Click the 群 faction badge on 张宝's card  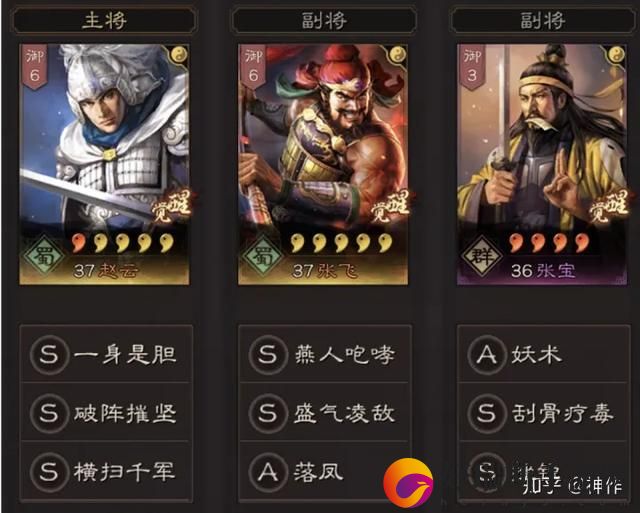point(482,255)
